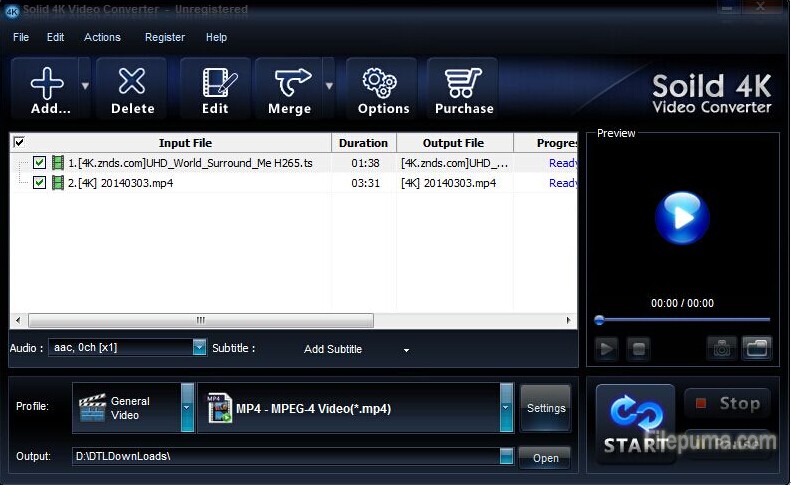Open the Edit video tool
Viewport: 791px width, 485px height.
tap(216, 89)
